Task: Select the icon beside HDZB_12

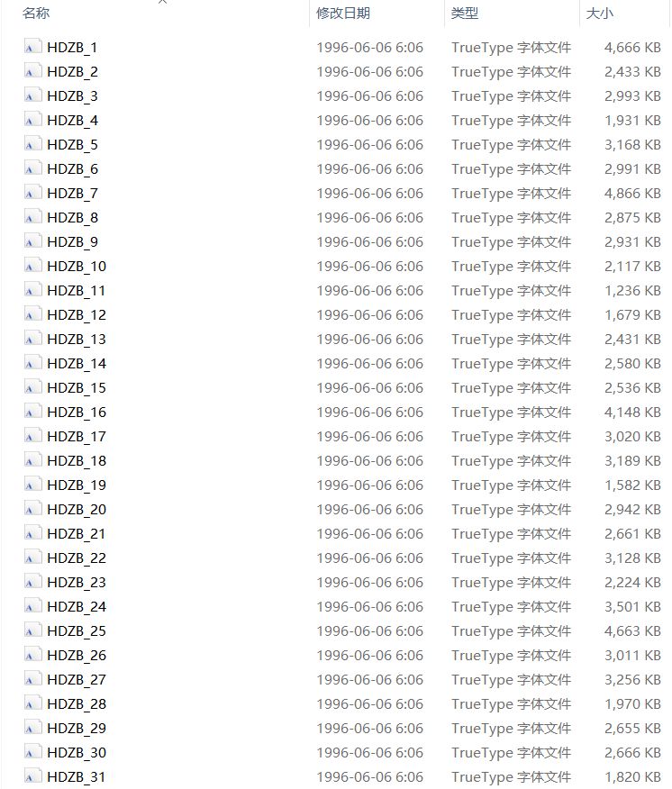Action: click(32, 314)
